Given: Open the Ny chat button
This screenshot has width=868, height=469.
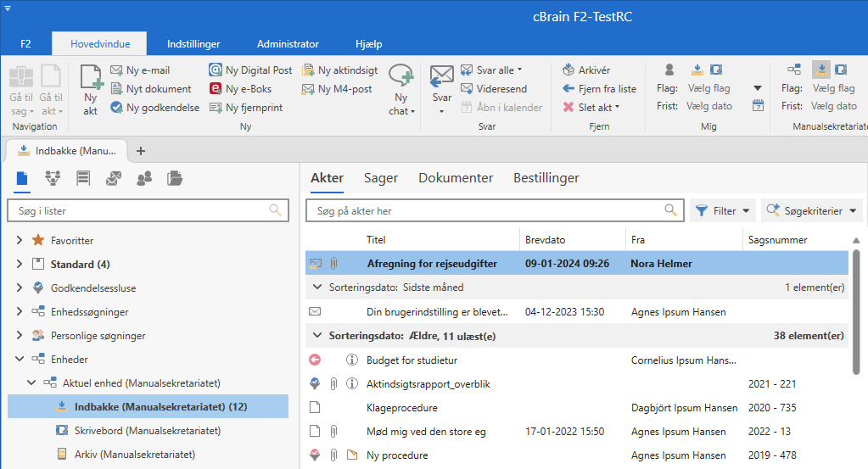Looking at the screenshot, I should pyautogui.click(x=400, y=90).
